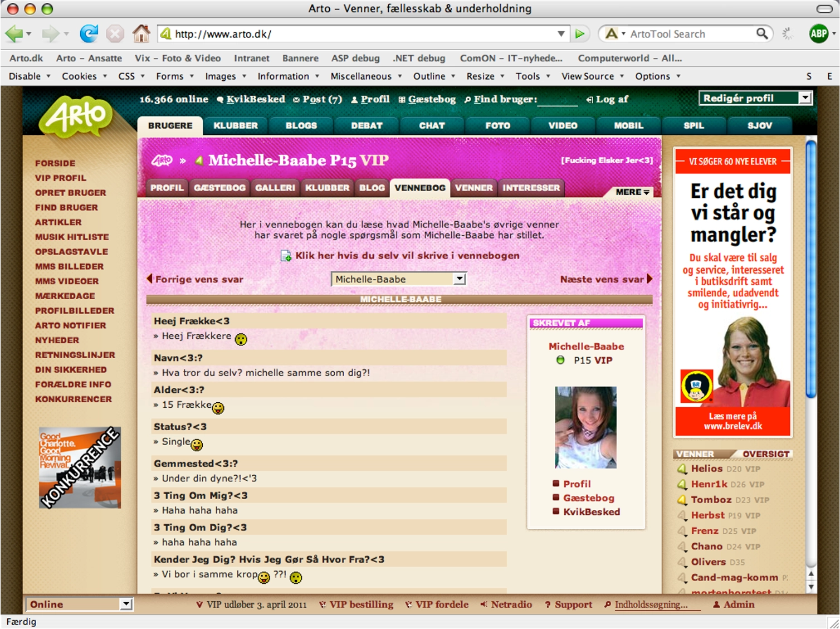
Task: Click the scroll down arrow on page scrollbar
Action: [811, 587]
